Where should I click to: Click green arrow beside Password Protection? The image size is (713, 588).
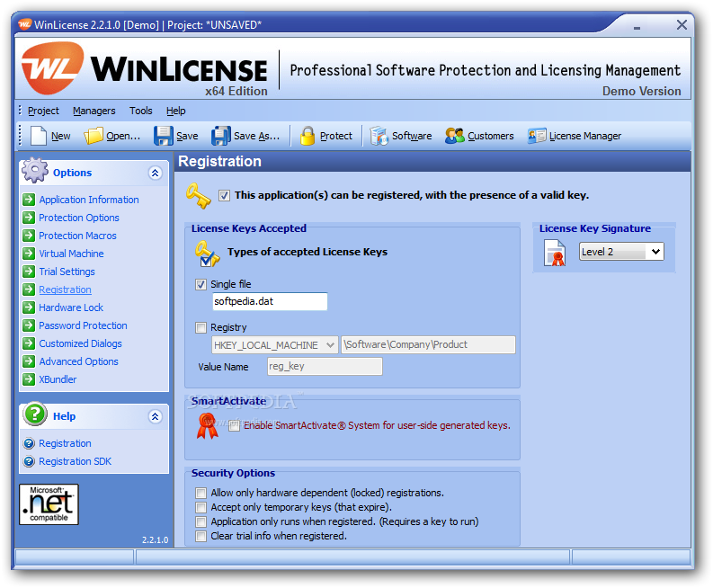(29, 325)
